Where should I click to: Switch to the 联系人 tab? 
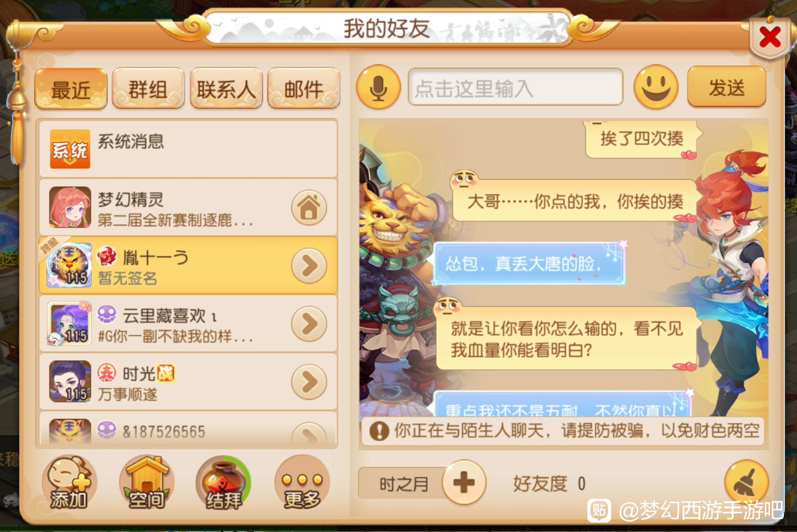(x=226, y=89)
